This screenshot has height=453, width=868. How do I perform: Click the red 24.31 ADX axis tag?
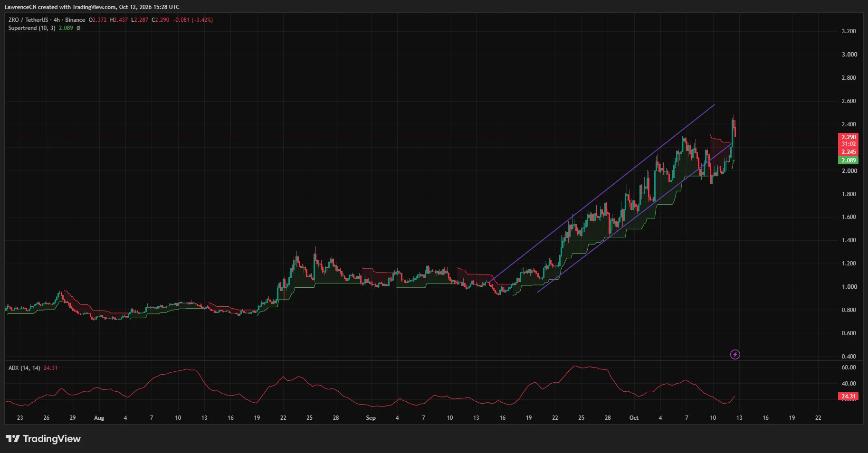point(848,396)
